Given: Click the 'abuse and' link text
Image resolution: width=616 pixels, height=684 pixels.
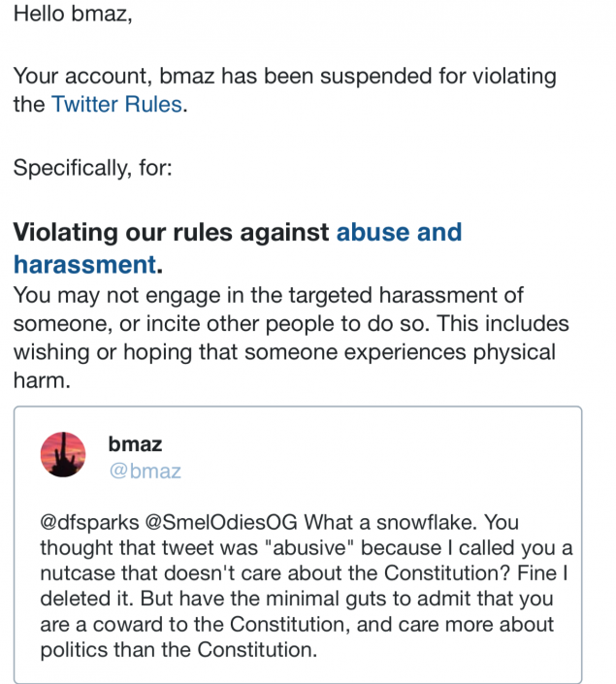Looking at the screenshot, I should pyautogui.click(x=399, y=233).
